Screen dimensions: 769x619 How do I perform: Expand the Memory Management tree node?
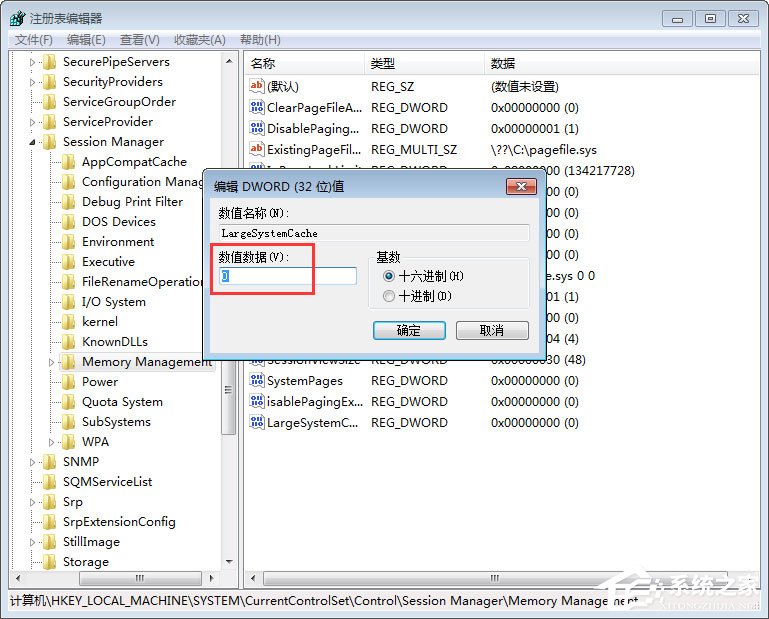[x=51, y=362]
